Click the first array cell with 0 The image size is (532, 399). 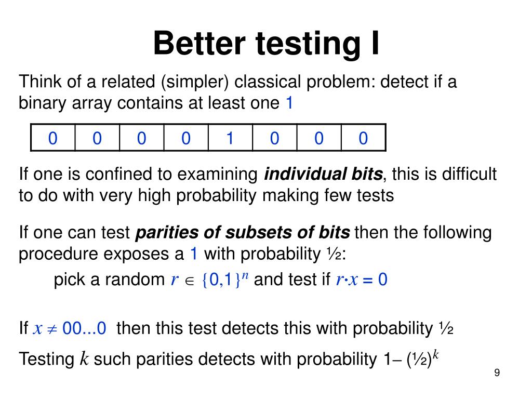click(53, 138)
